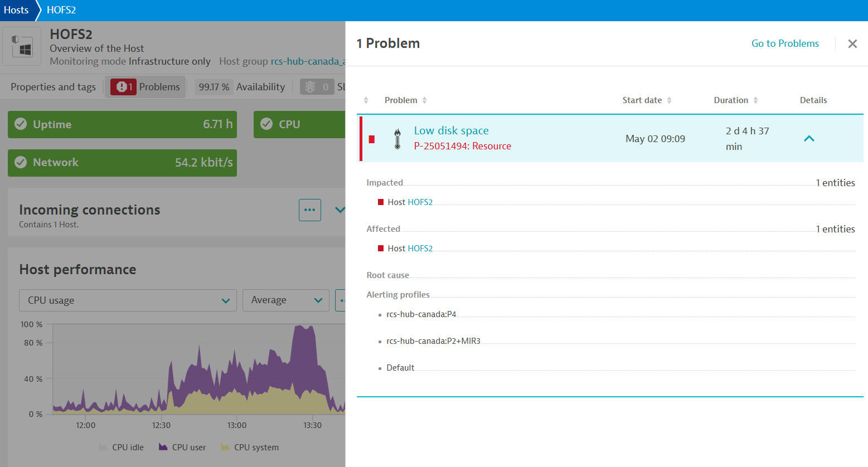Open Incoming connections more options button
This screenshot has width=868, height=467.
(310, 210)
